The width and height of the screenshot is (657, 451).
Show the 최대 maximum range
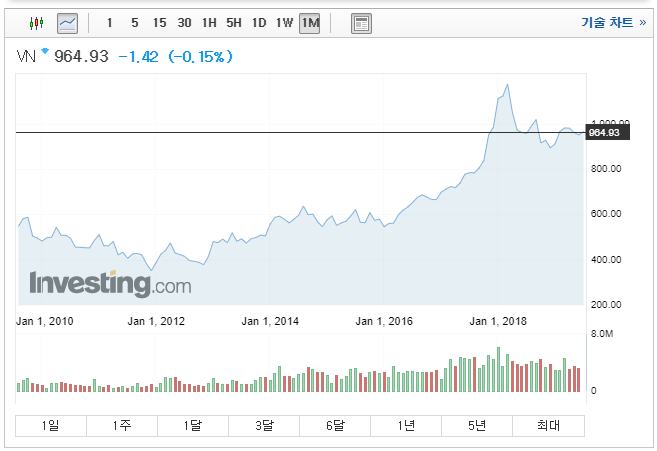548,426
